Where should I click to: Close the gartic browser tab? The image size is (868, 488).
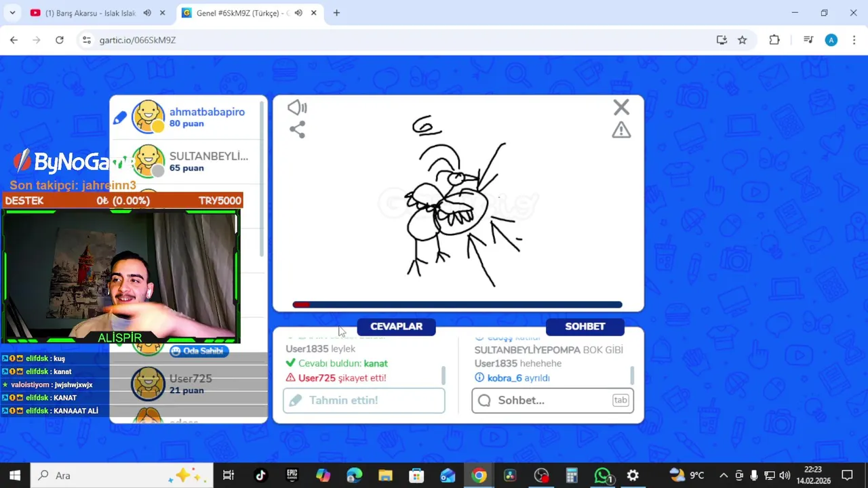[313, 13]
